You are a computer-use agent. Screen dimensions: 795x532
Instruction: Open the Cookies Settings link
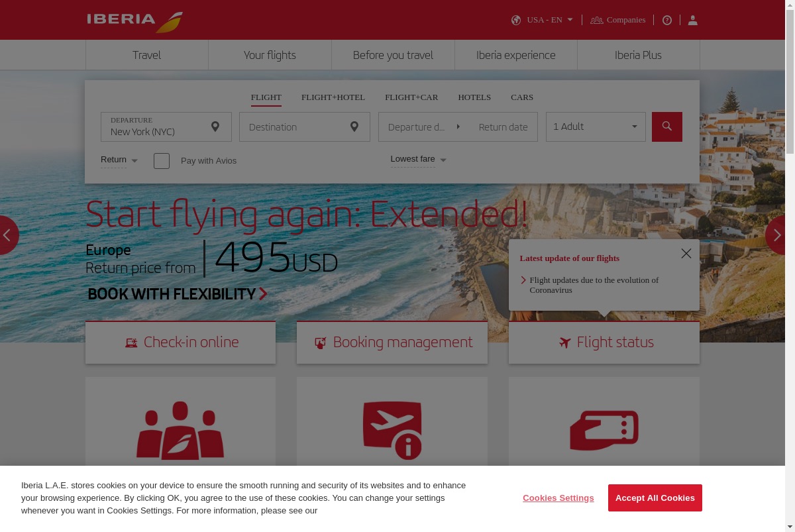click(x=558, y=498)
